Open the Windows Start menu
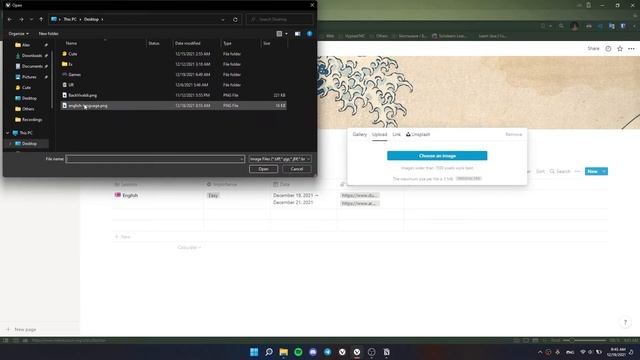Screen dimensions: 640x360 254,352
